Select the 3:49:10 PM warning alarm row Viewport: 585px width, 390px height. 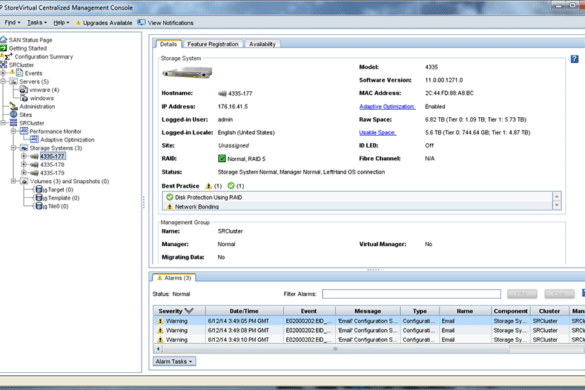369,340
